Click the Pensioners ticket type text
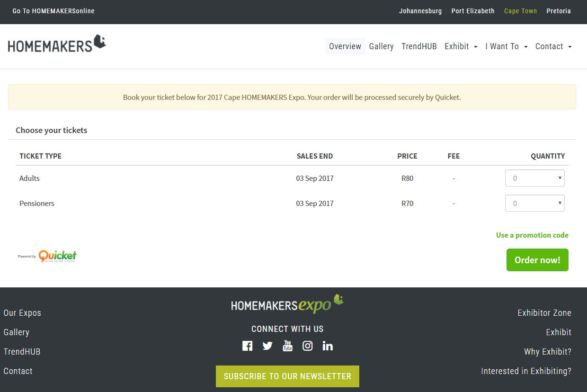The width and height of the screenshot is (587, 392). tap(37, 204)
